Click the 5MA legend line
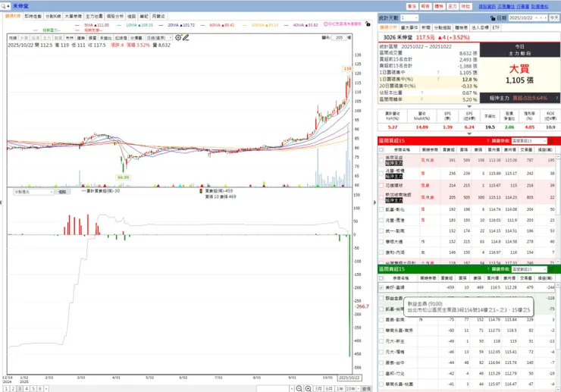Image resolution: width=561 pixels, height=392 pixels. (92, 25)
